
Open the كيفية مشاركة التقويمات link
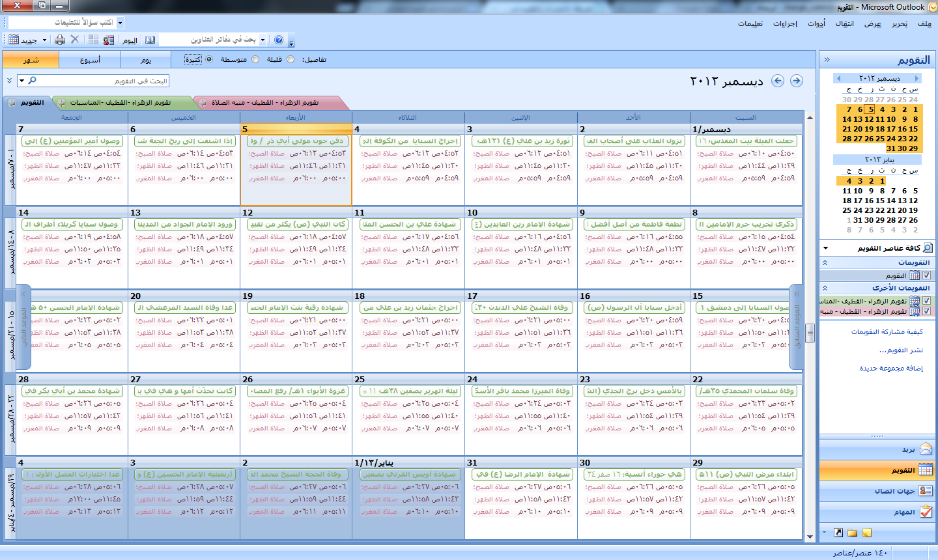(887, 332)
